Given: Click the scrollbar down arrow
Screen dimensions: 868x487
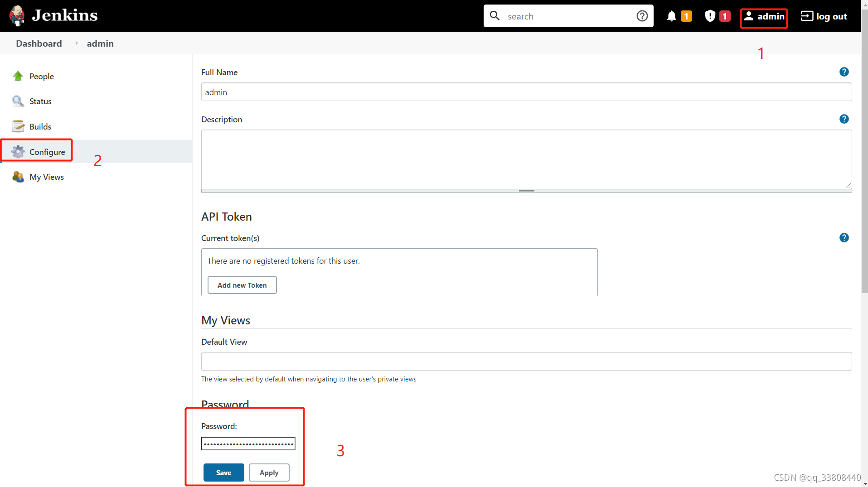Looking at the screenshot, I should [x=864, y=483].
